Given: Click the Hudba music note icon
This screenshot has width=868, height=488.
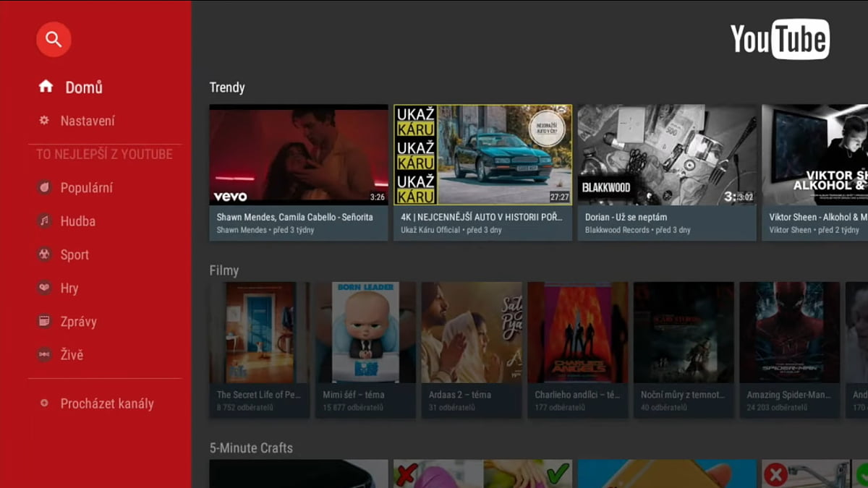Looking at the screenshot, I should [x=45, y=221].
